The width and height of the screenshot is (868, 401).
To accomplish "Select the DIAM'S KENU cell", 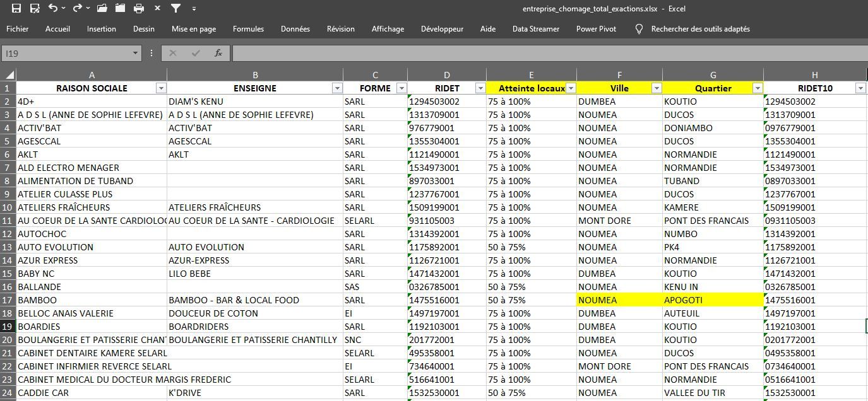I will click(255, 102).
